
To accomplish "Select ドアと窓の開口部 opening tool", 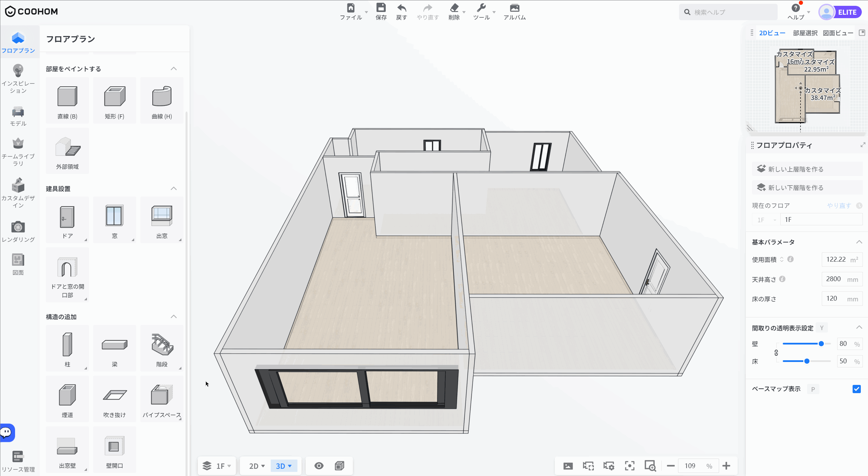I will pos(67,275).
